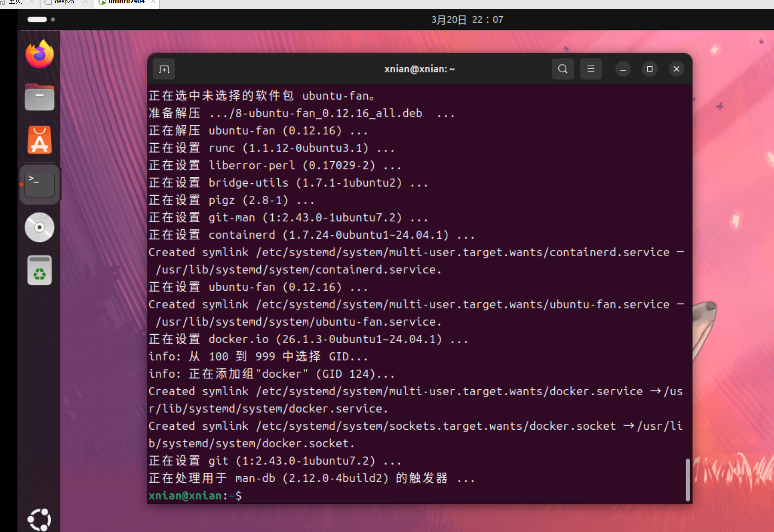Screen dimensions: 774x532
Task: Launch Firefox from the dock
Action: tap(40, 54)
